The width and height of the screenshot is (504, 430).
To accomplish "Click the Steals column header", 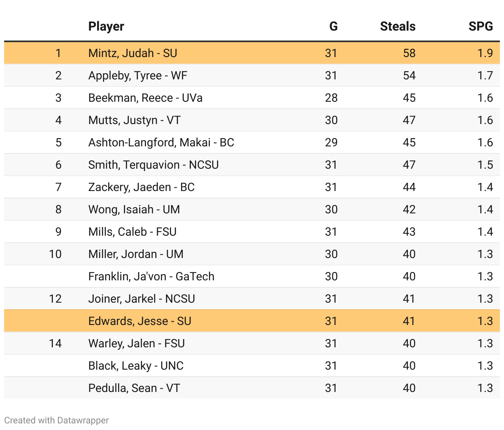I will click(x=397, y=26).
